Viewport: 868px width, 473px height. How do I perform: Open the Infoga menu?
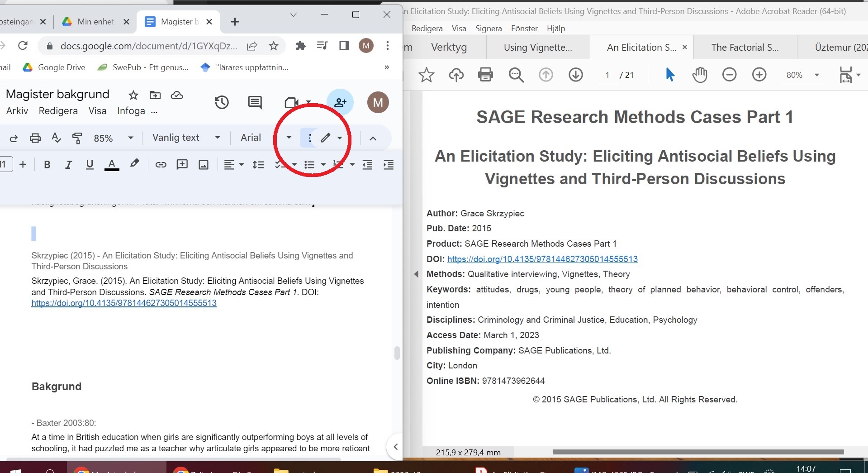131,111
